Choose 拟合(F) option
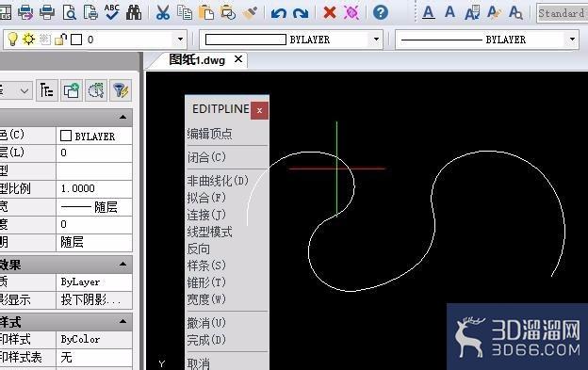Viewport: 588px width, 370px height. (206, 198)
